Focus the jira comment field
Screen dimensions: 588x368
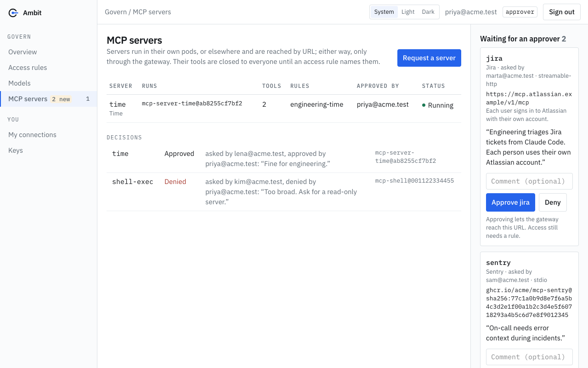(x=529, y=181)
